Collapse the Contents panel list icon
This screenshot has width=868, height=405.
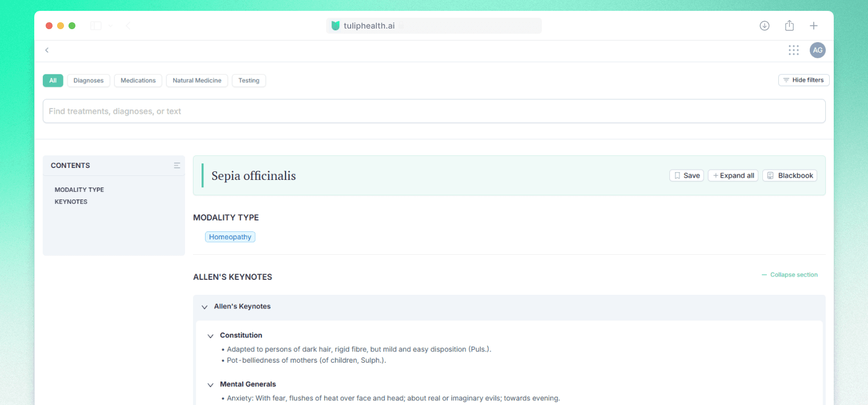pos(177,166)
